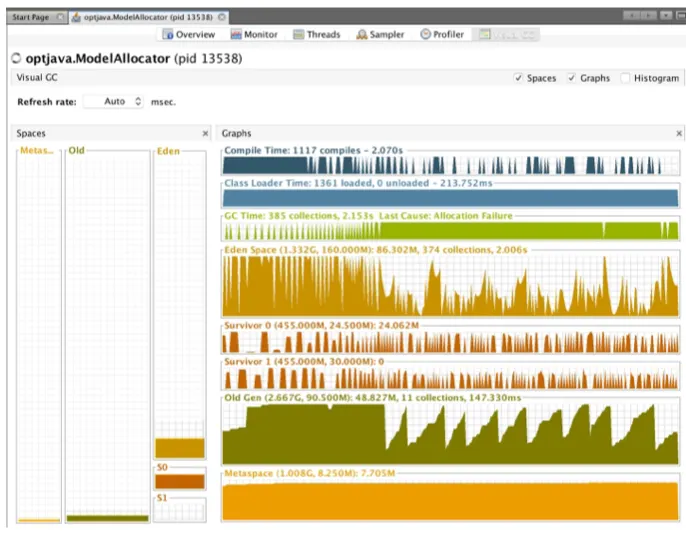The width and height of the screenshot is (686, 535).
Task: Click the Old Gen graph
Action: pyautogui.click(x=451, y=434)
